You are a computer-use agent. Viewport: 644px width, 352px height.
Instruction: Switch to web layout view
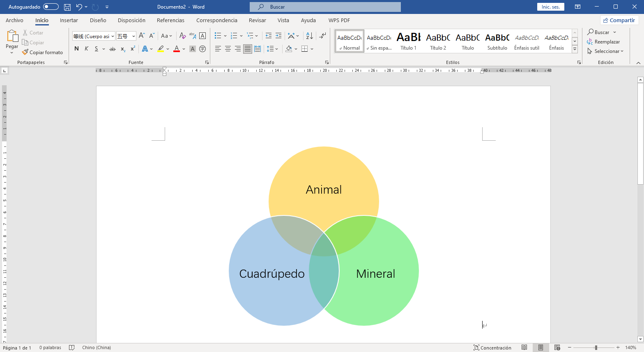click(557, 347)
